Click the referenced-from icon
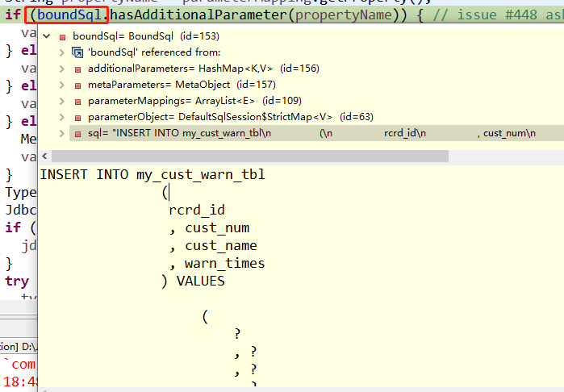The width and height of the screenshot is (564, 392). click(77, 52)
